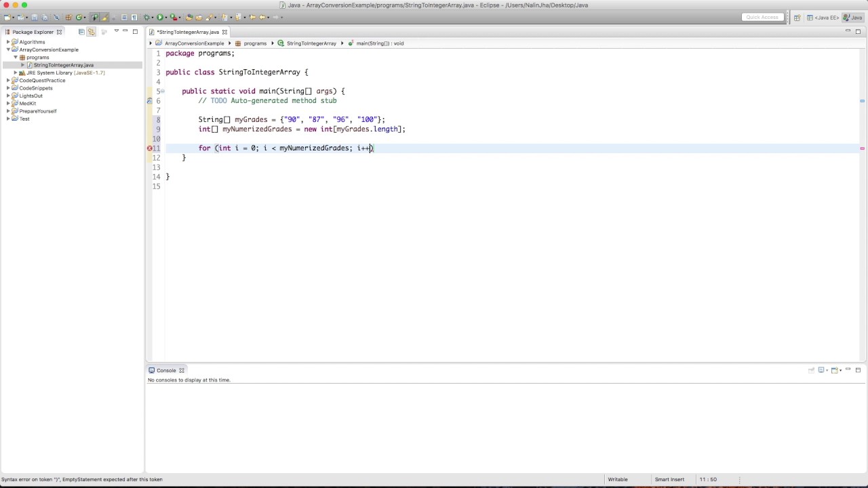Maximize the Console panel

pos(858,370)
